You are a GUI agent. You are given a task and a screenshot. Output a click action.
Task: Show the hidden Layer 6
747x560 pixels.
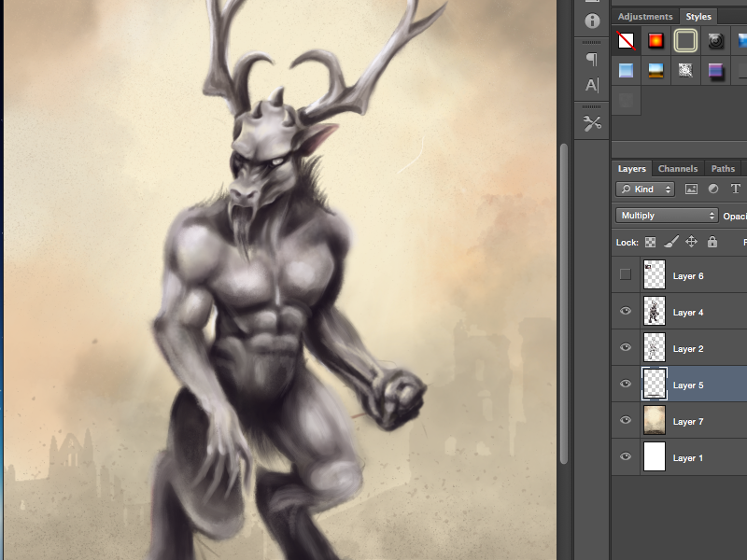point(626,275)
